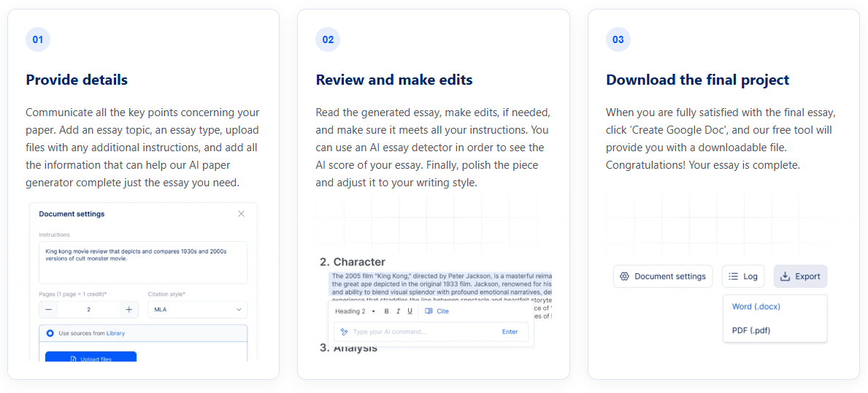Select Use sources from Library radio button
The image size is (868, 393).
pyautogui.click(x=50, y=333)
